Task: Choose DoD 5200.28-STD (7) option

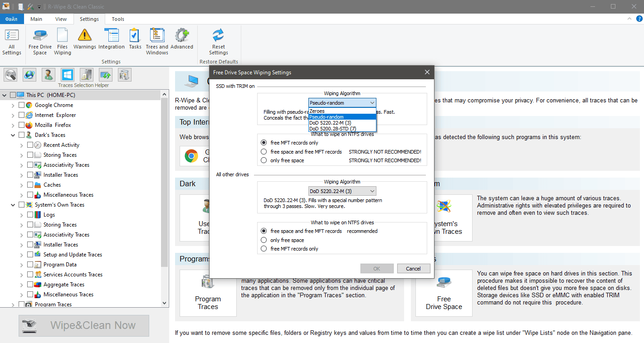Action: (x=342, y=129)
